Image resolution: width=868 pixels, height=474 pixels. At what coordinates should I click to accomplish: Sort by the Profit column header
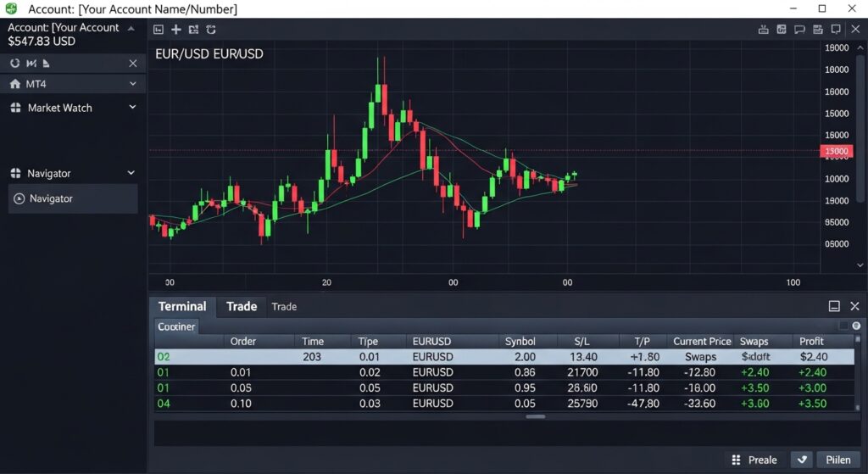(811, 341)
